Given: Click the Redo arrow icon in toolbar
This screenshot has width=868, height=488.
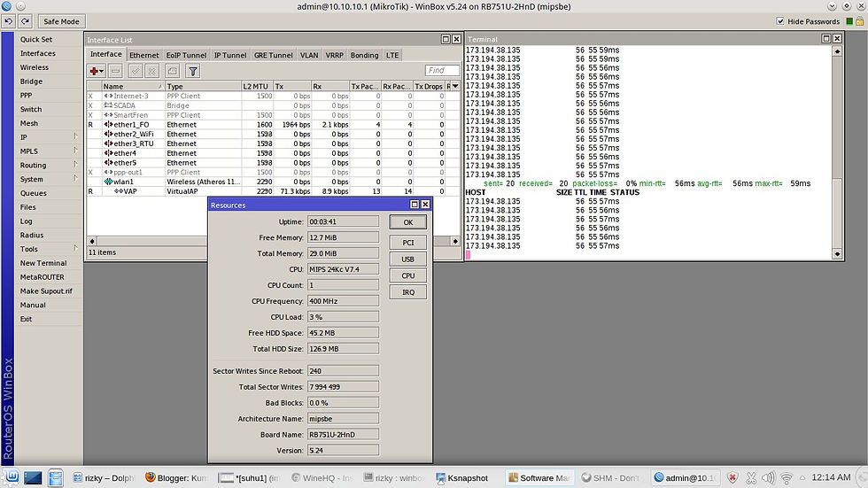Looking at the screenshot, I should (x=25, y=21).
